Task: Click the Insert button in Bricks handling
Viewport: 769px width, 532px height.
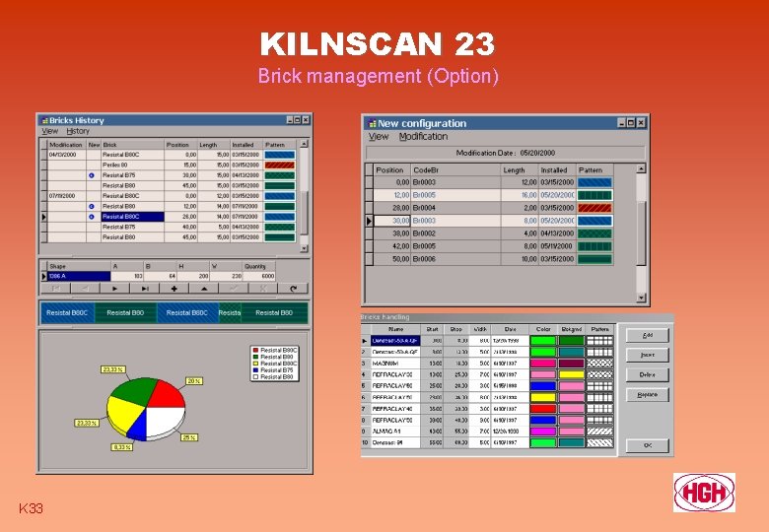Action: point(648,355)
